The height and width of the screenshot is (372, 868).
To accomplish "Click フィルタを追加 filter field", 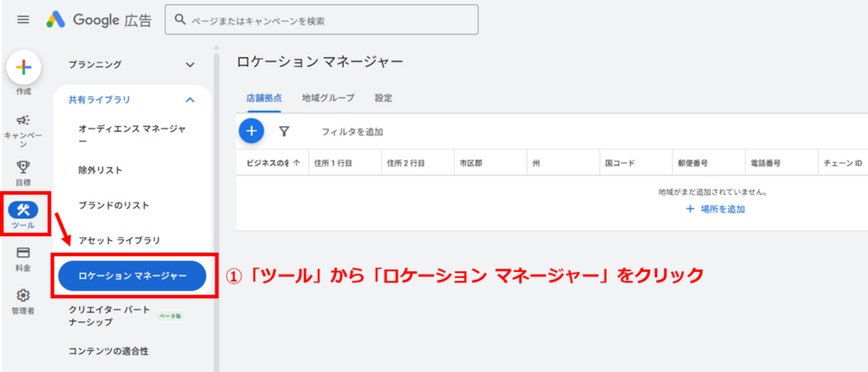I will pos(352,132).
